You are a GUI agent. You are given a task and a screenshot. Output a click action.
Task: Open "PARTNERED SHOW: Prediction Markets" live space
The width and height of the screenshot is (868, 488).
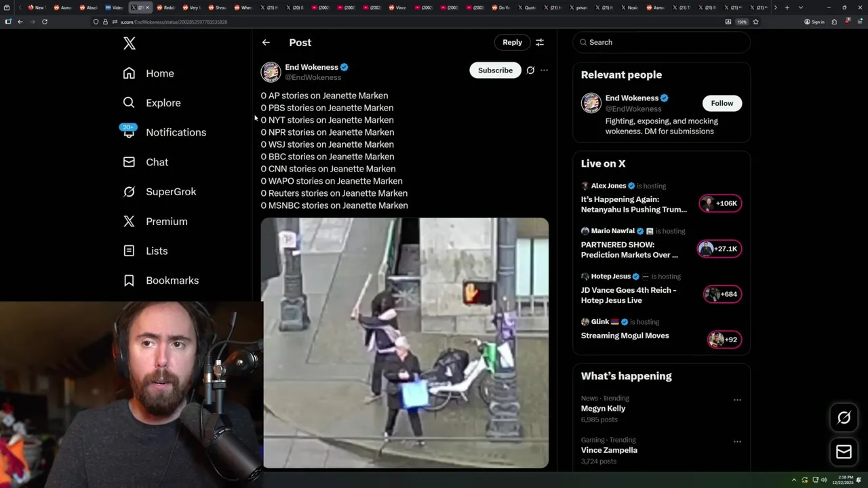pos(629,249)
